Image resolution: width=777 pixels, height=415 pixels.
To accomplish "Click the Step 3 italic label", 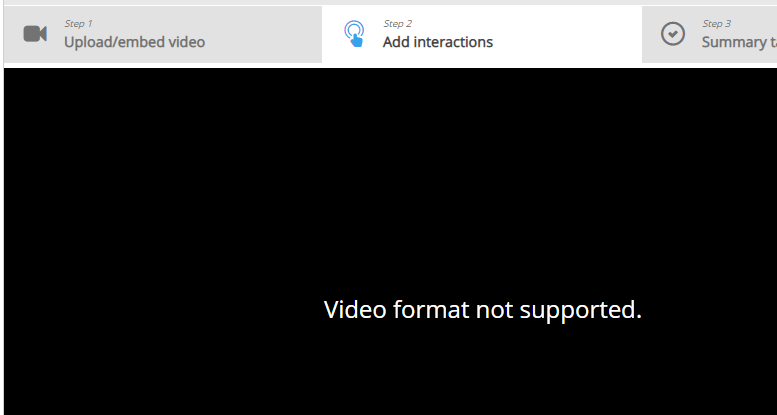I will coord(716,23).
